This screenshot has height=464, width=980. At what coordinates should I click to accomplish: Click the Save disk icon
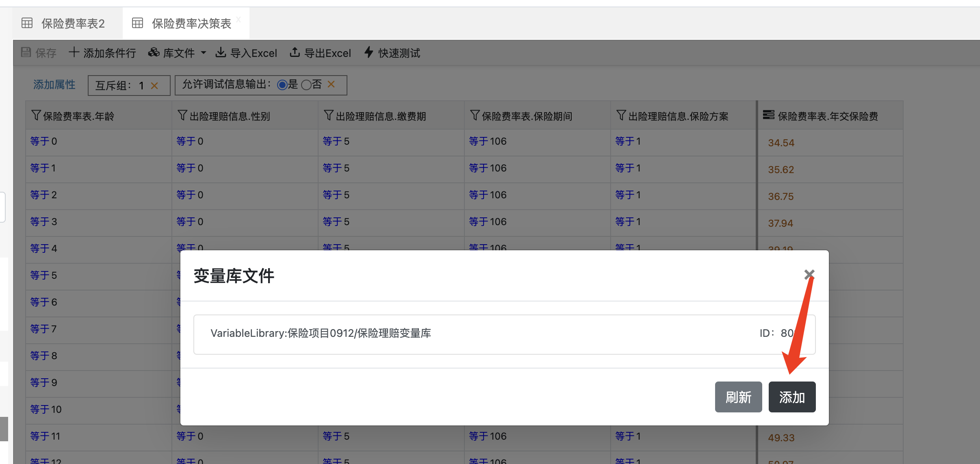click(26, 52)
